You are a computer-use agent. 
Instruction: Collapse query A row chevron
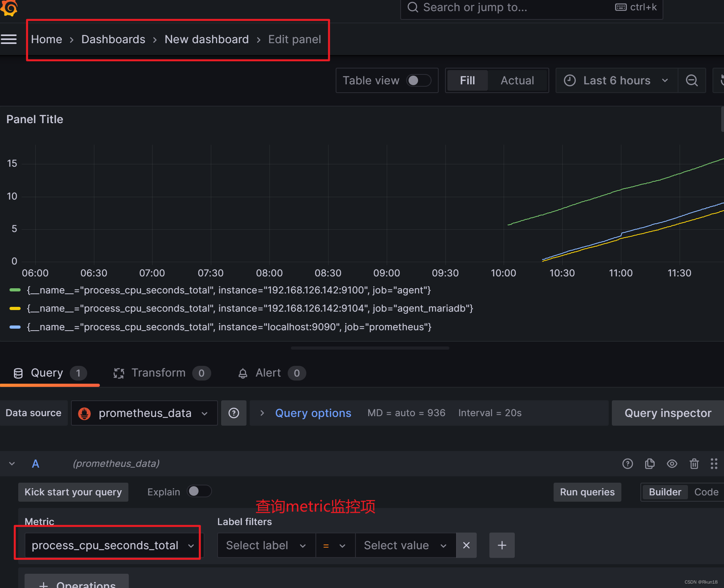coord(12,464)
